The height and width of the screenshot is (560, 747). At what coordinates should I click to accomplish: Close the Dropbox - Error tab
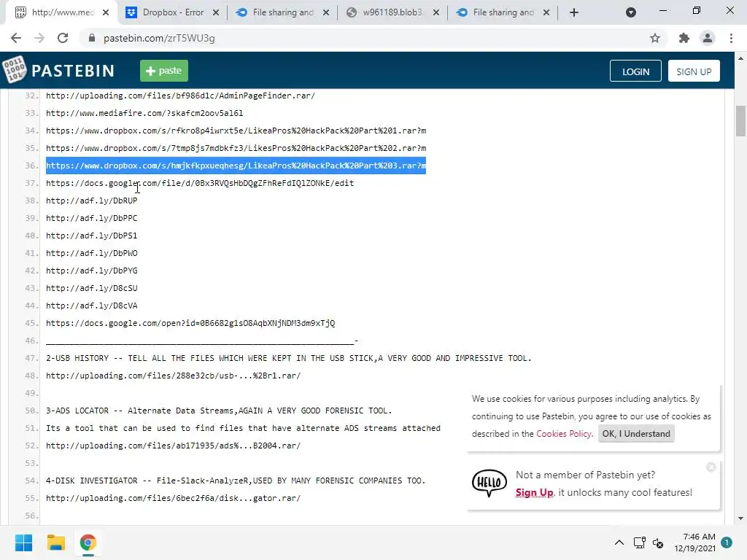tap(216, 12)
